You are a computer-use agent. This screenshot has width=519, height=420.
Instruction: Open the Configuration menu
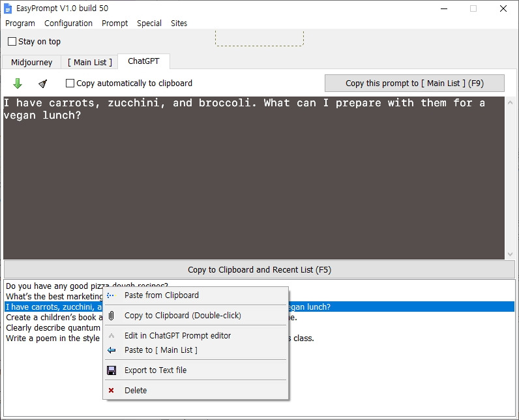[68, 23]
